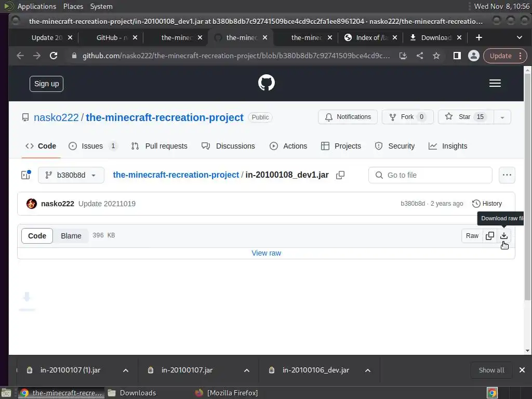View the file History
The image size is (532, 399).
[487, 204]
